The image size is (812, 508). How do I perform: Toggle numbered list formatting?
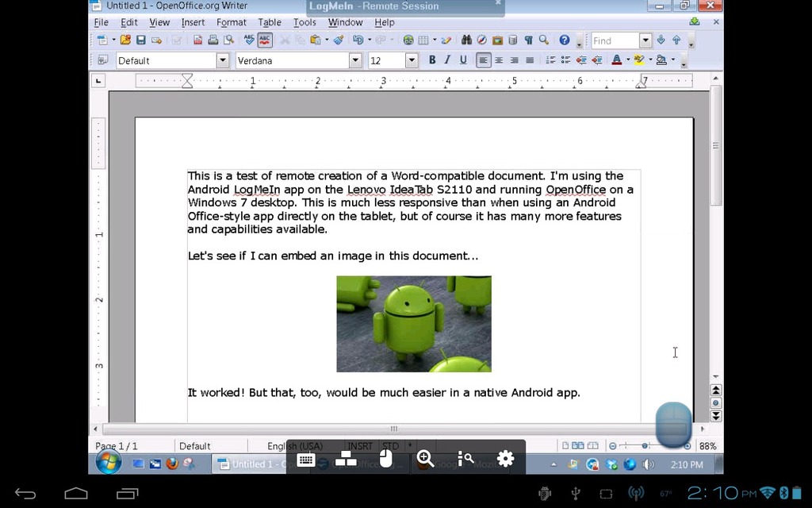pyautogui.click(x=550, y=60)
